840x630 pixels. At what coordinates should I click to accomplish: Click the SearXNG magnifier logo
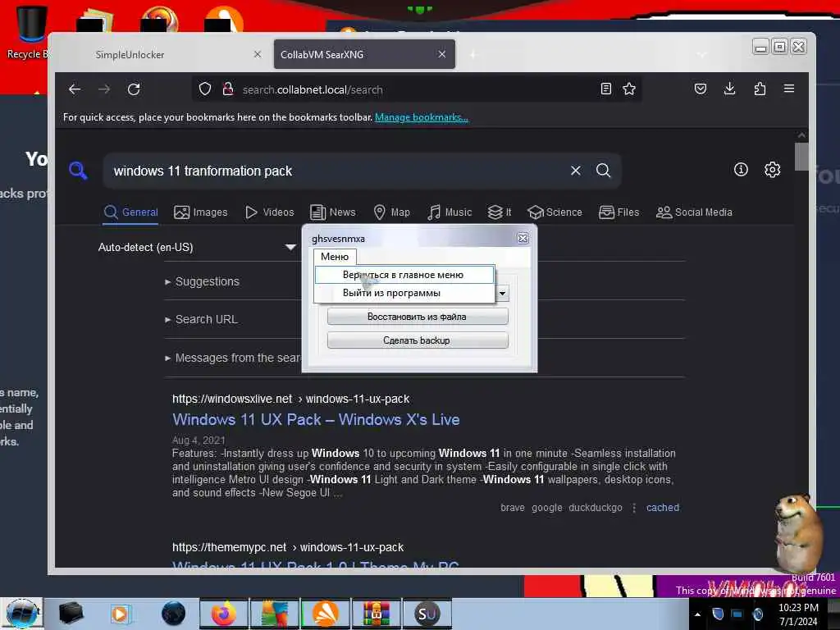click(78, 171)
